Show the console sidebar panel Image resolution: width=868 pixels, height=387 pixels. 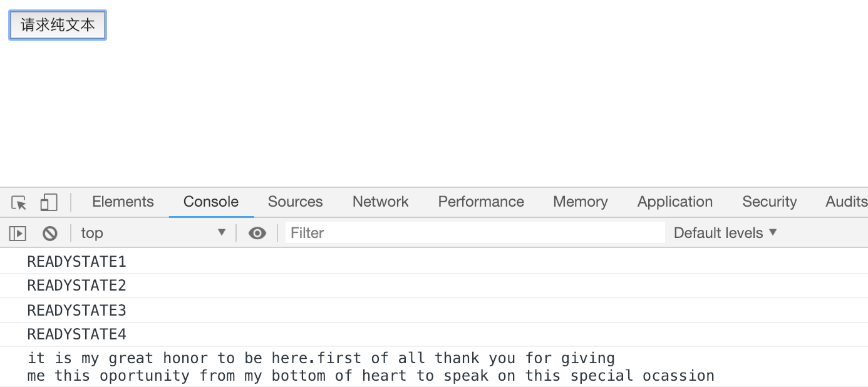(x=18, y=234)
